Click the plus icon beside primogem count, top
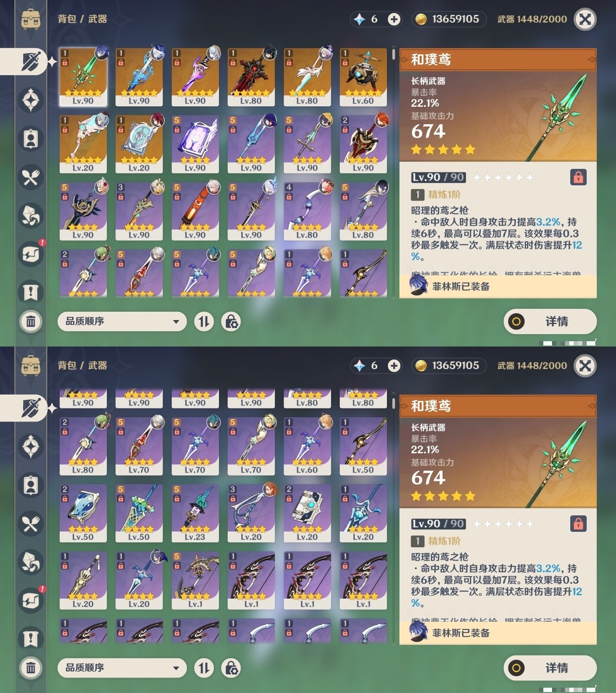Viewport: 616px width, 693px height. click(394, 19)
